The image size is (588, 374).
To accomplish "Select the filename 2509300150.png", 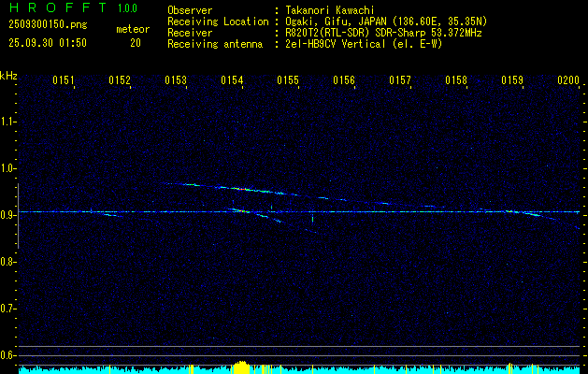I will 48,24.
